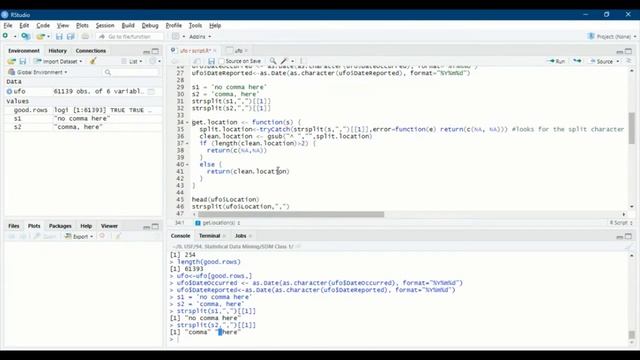This screenshot has height=360, width=640.
Task: Click the Source button
Action: [x=602, y=61]
